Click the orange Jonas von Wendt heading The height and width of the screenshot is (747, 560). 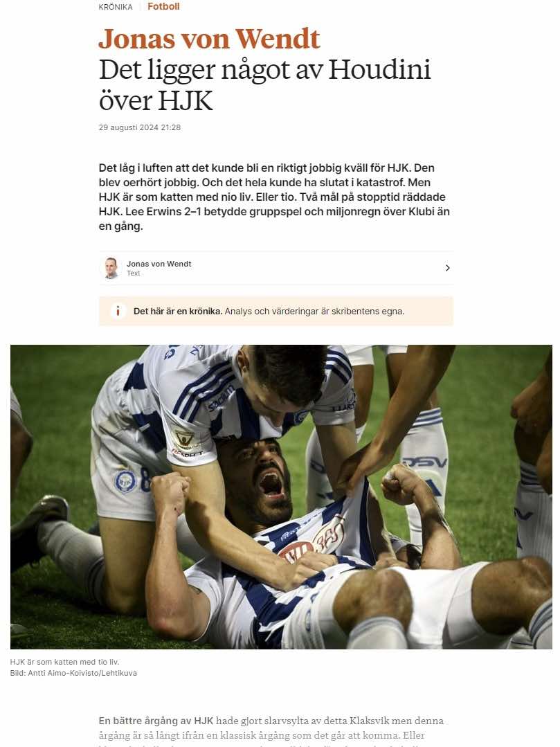tap(209, 39)
